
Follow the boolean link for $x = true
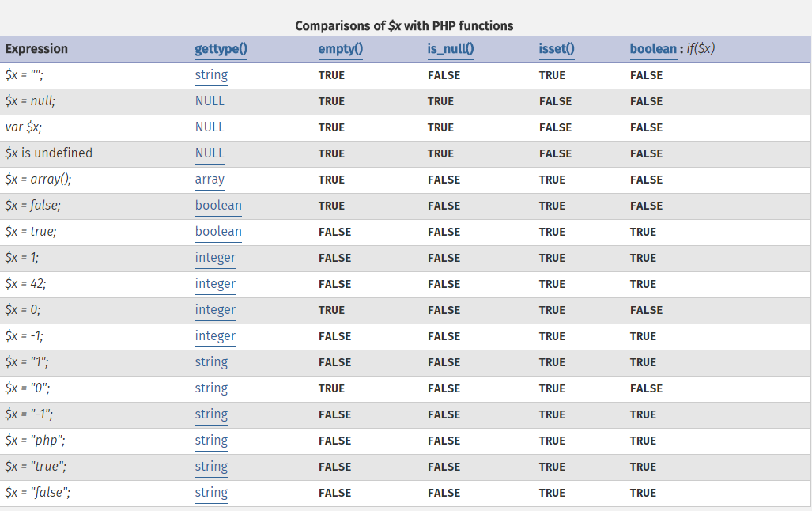pos(218,232)
